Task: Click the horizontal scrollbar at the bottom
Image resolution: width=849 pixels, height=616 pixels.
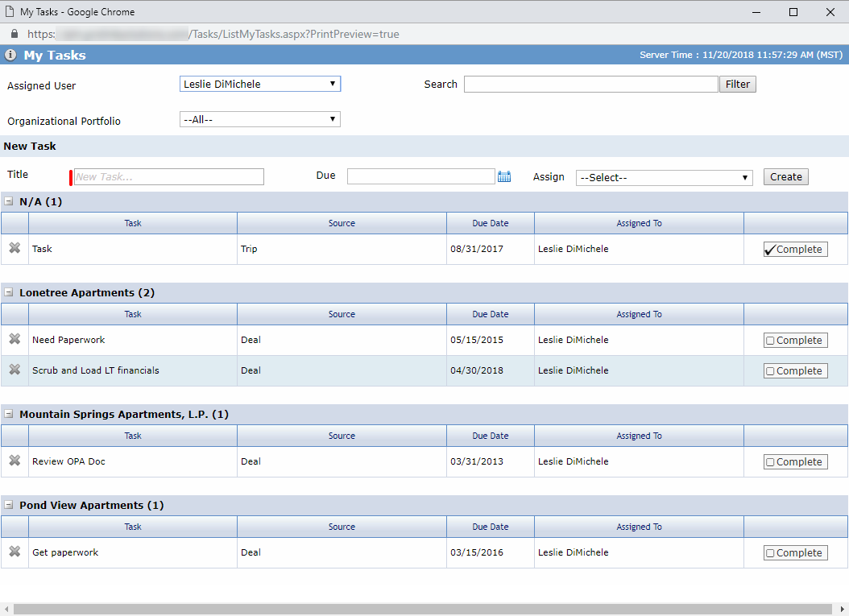Action: tap(422, 610)
